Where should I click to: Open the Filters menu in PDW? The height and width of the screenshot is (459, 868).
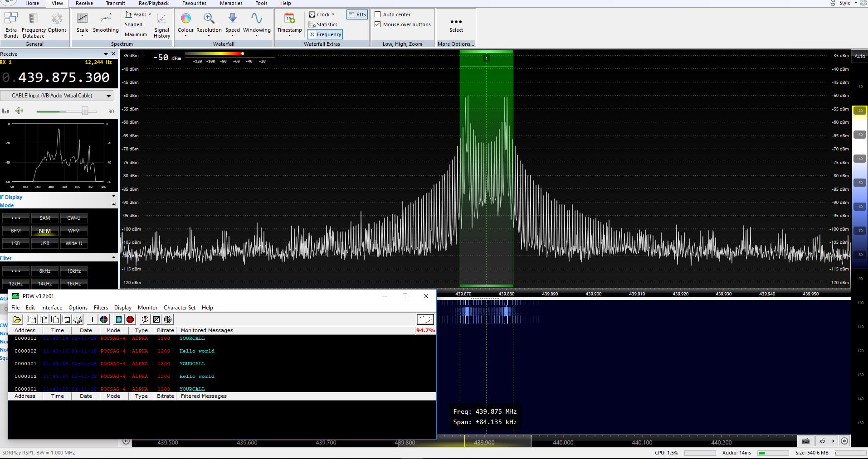[x=101, y=308]
